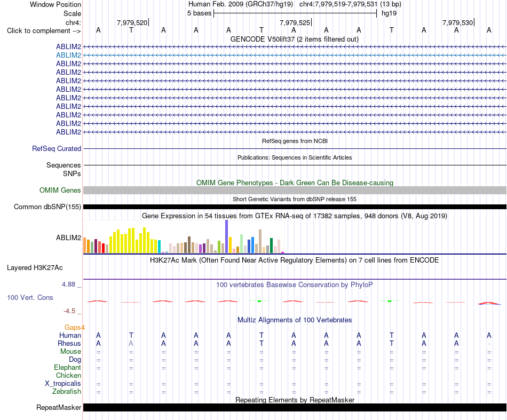Screen dimensions: 507x420
Task: Click the RepeatMasker track label
Action: (59, 407)
